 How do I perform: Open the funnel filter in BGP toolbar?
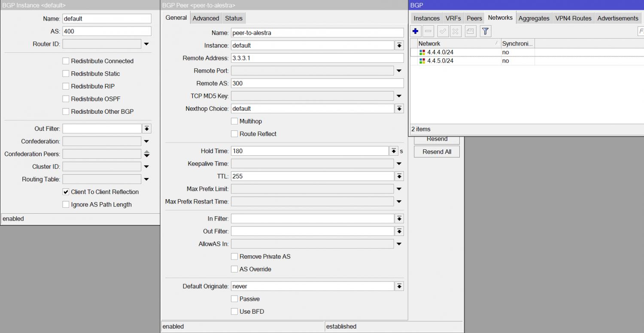click(x=485, y=31)
